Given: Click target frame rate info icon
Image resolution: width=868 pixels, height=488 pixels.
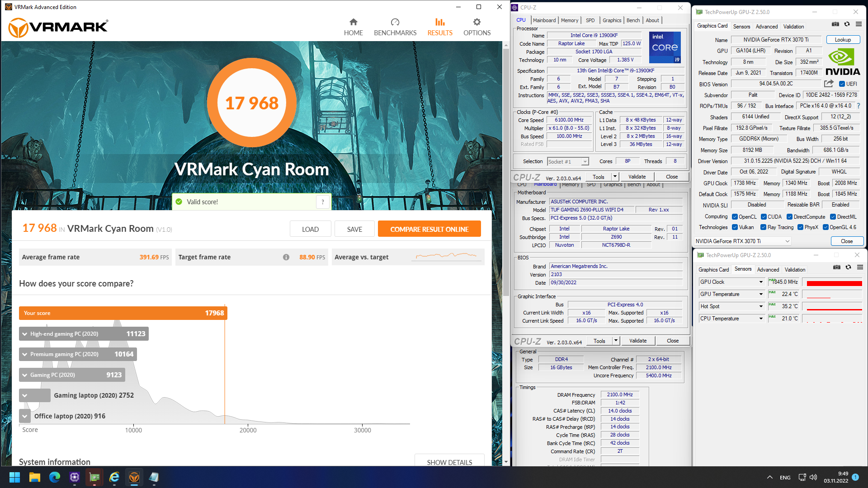Looking at the screenshot, I should (x=286, y=257).
